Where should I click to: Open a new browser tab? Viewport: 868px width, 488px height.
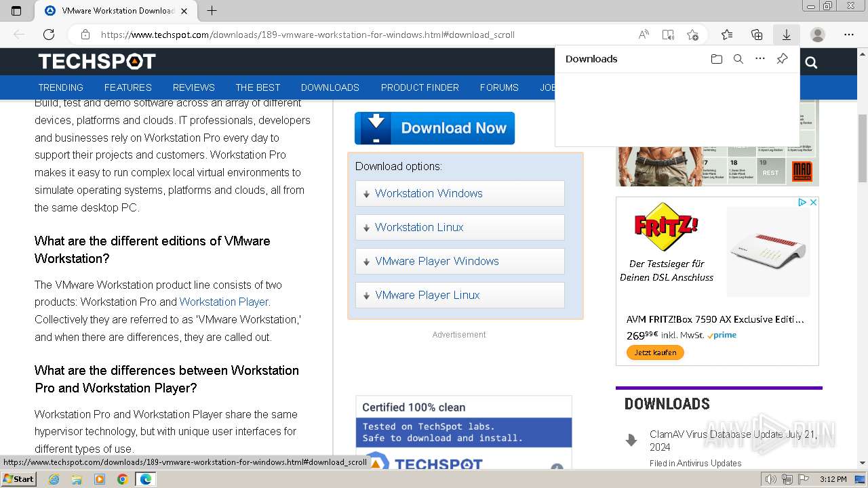tap(212, 11)
